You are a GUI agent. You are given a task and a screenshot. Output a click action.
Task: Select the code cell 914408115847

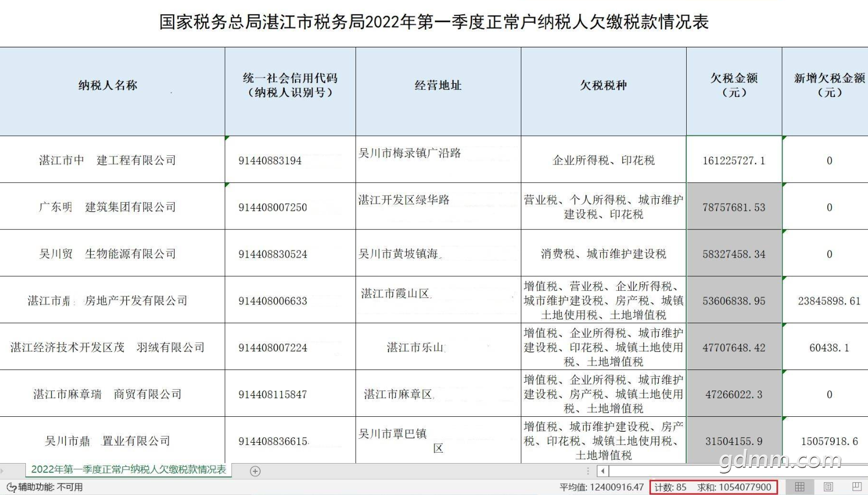tap(290, 394)
